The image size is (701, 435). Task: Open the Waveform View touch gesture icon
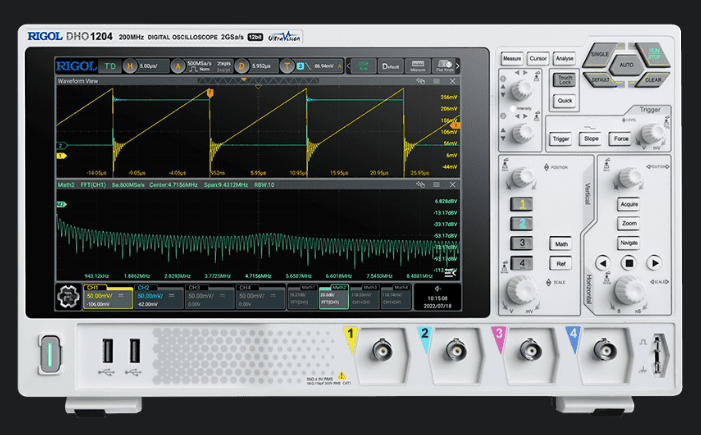pos(420,81)
